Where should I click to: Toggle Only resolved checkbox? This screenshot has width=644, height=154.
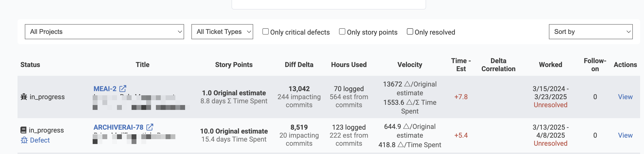410,31
